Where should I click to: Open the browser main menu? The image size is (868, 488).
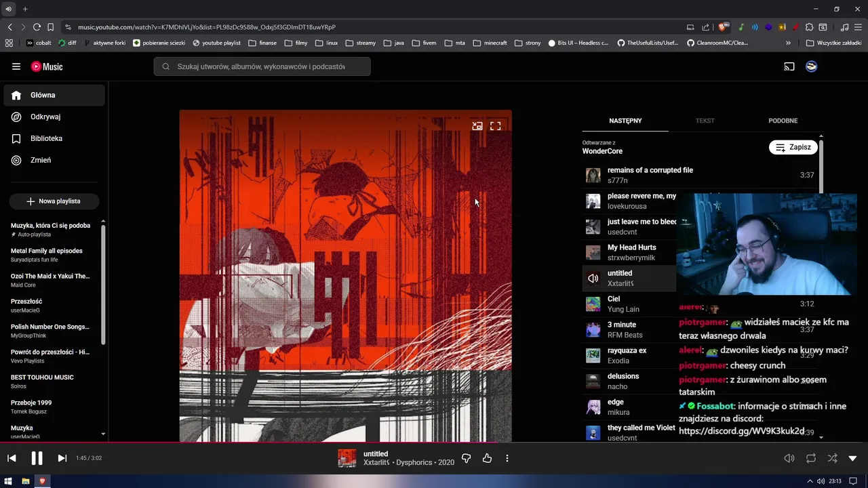pyautogui.click(x=858, y=27)
